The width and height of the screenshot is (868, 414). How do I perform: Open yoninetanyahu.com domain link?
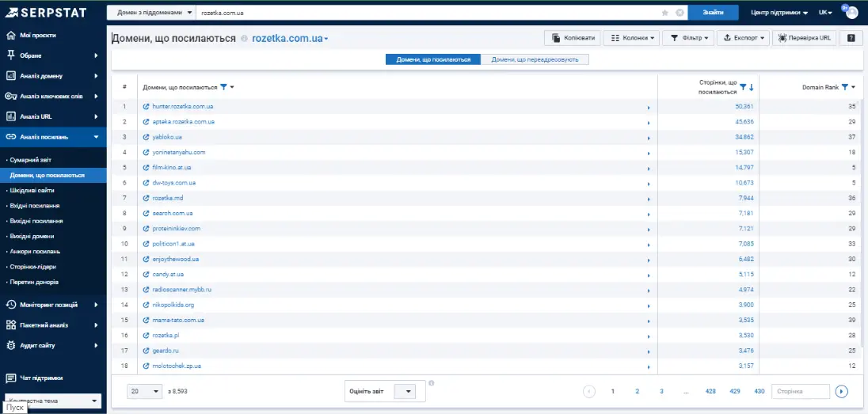pyautogui.click(x=179, y=152)
